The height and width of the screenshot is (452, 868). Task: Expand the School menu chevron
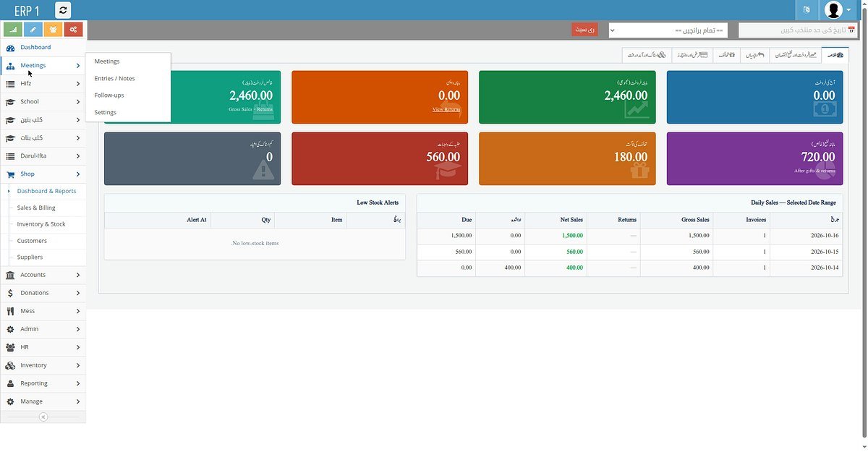[77, 102]
